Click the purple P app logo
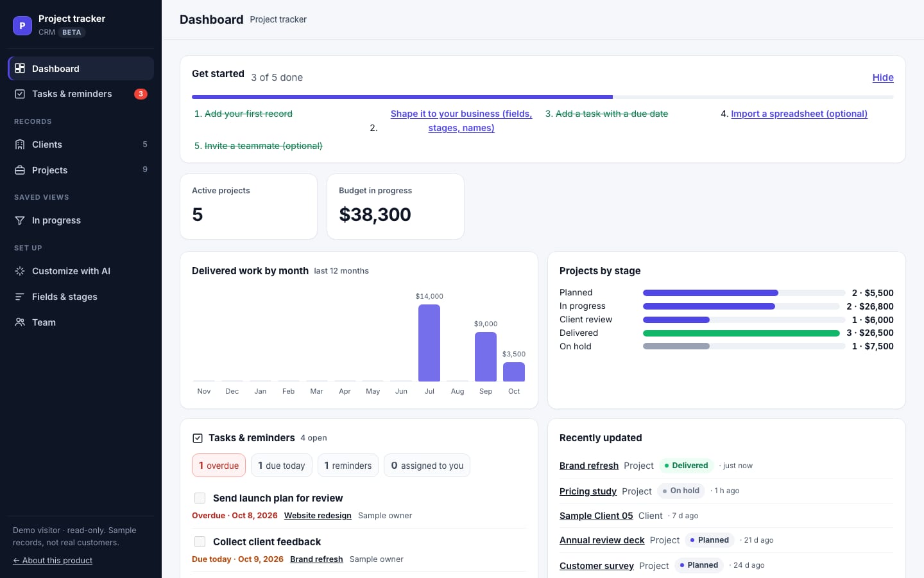This screenshot has width=924, height=578. coord(22,26)
